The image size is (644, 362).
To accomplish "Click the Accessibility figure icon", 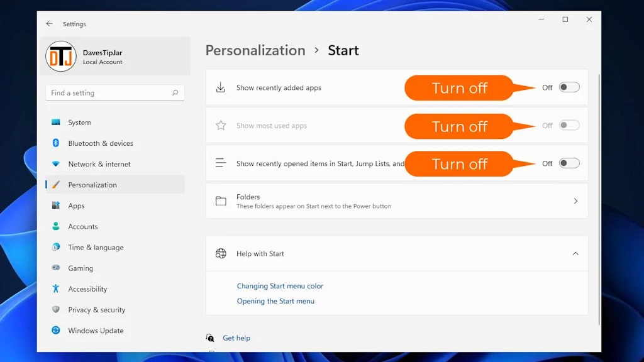I will point(56,288).
